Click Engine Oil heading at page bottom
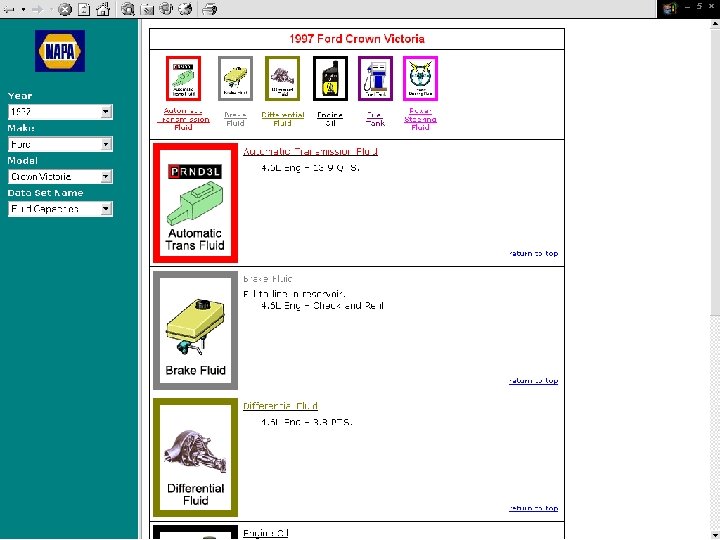Image resolution: width=720 pixels, height=540 pixels. (265, 533)
